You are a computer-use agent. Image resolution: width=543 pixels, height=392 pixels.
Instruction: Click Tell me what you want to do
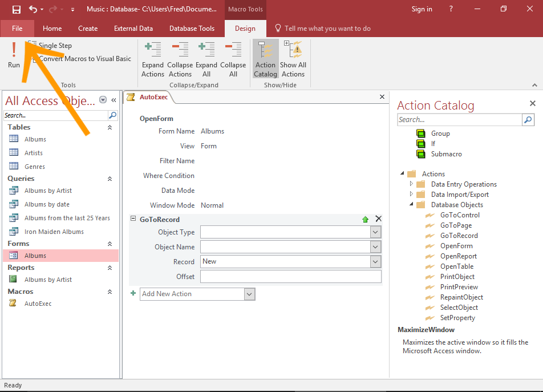point(323,29)
